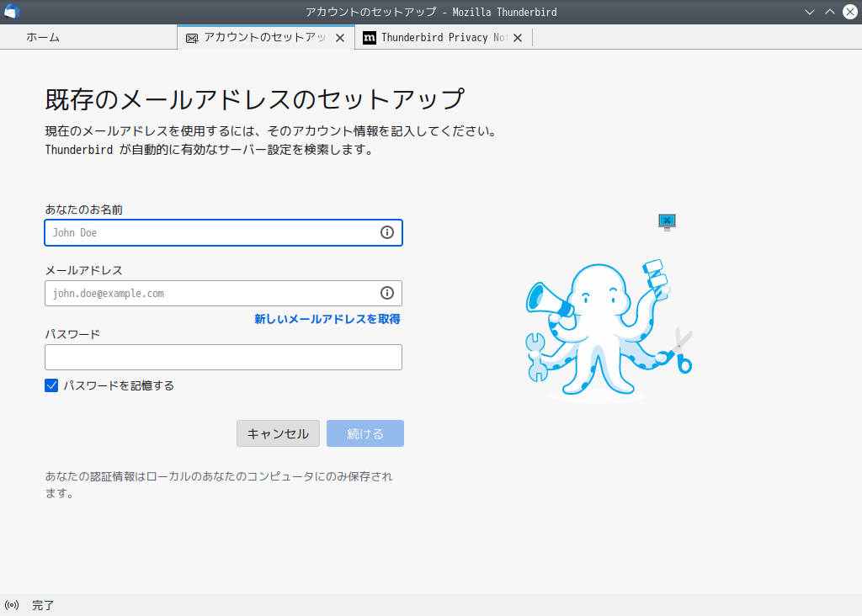Open the Thunderbird Privacy Notice tab
Viewport: 862px width, 616px height.
(443, 37)
